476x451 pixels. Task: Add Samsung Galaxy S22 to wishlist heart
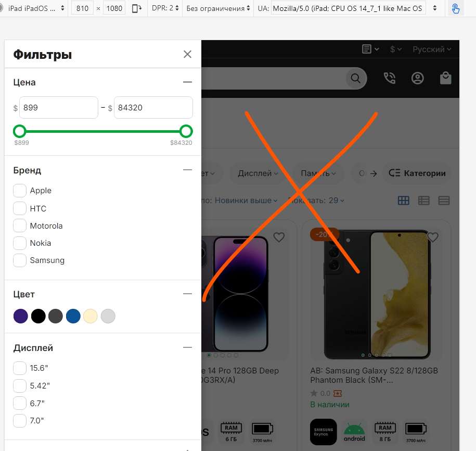[433, 237]
